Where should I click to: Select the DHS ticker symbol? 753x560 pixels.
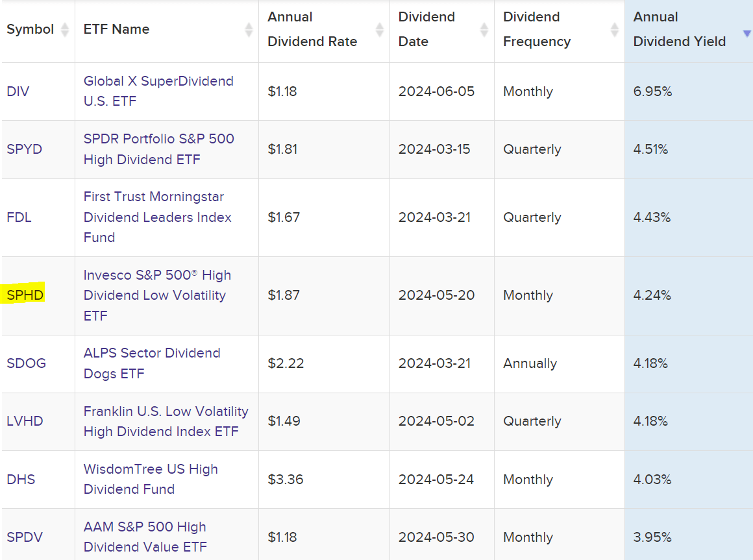point(19,480)
